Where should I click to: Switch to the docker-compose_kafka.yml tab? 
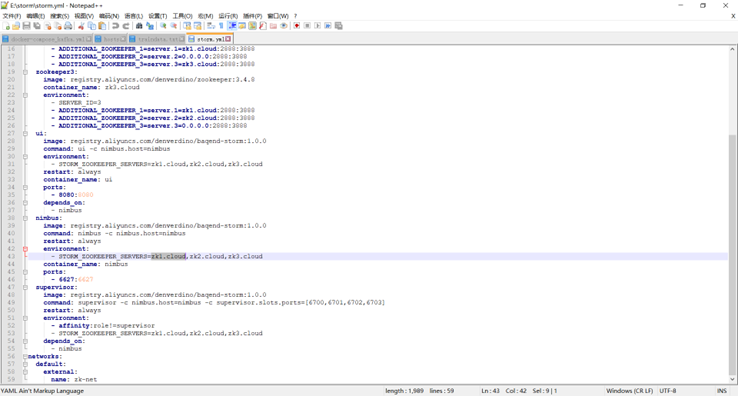click(x=47, y=39)
